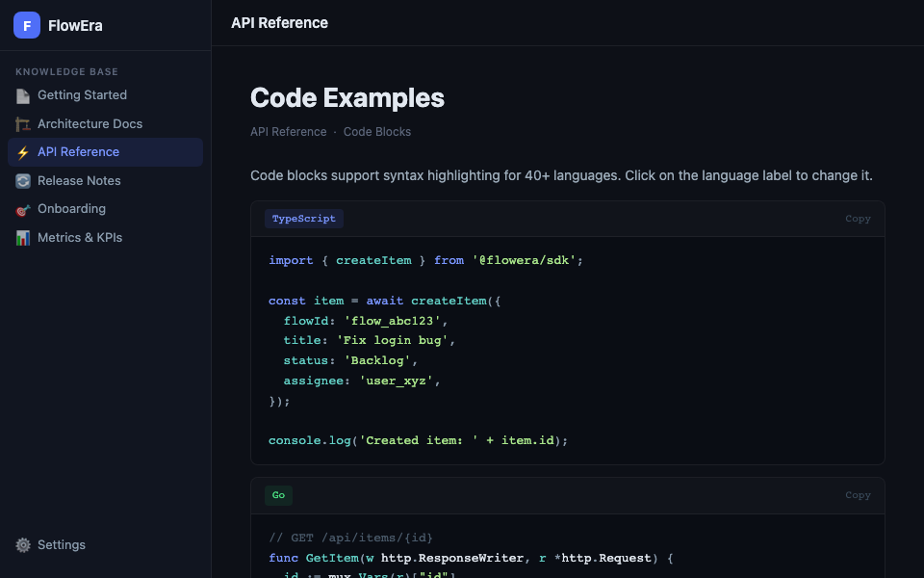Click the Metrics & KPIs chart icon
Screen dimensions: 924x578
[x=23, y=238]
